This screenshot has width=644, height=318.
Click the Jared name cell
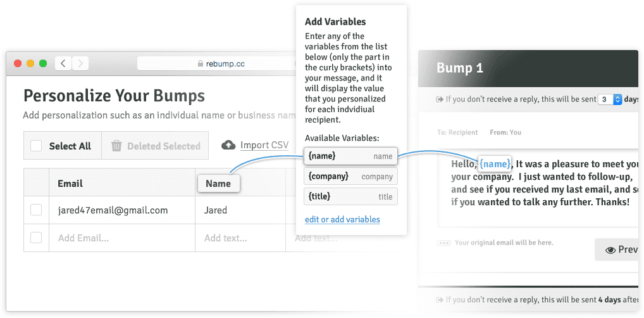[240, 210]
